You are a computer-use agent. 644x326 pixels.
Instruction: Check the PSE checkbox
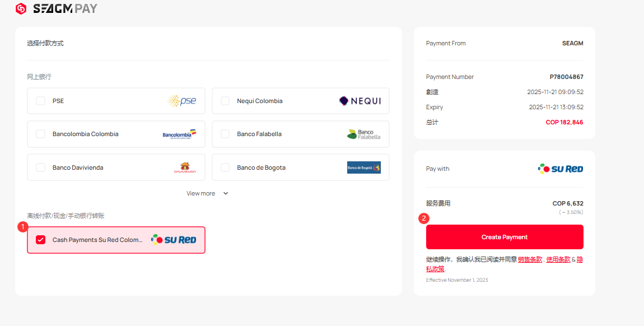pyautogui.click(x=41, y=101)
